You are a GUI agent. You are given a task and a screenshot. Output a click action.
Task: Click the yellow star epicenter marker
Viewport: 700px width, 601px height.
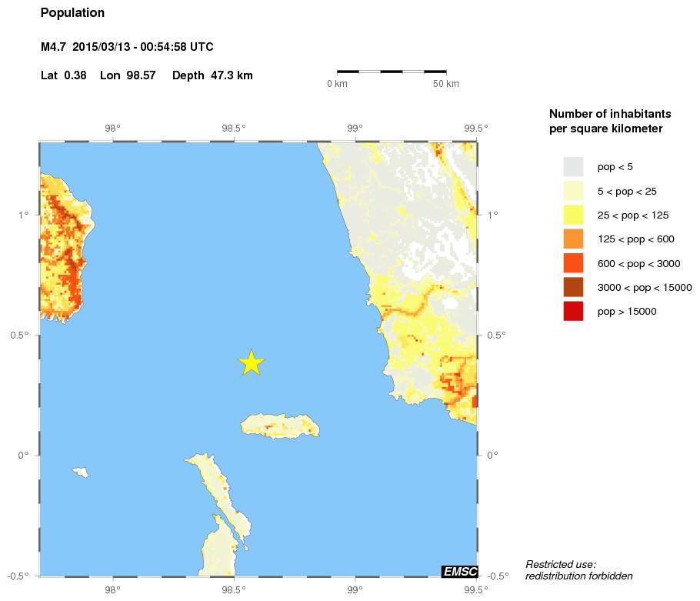(251, 362)
